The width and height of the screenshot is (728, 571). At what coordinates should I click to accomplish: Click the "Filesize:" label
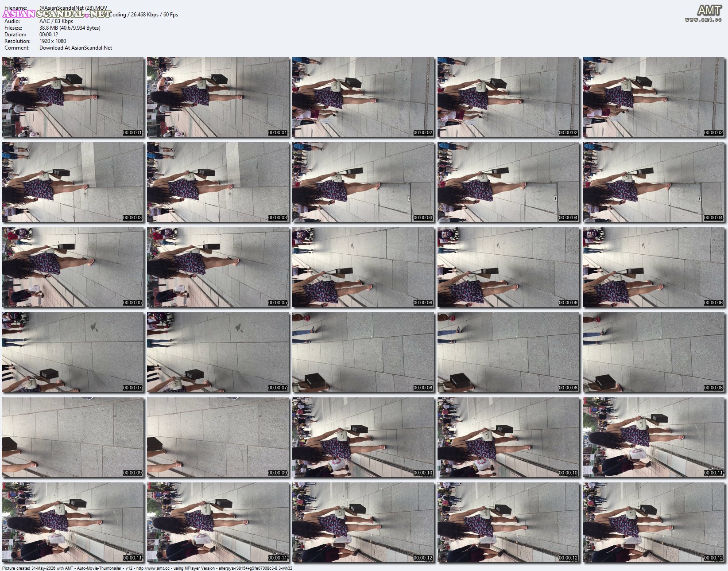[13, 28]
